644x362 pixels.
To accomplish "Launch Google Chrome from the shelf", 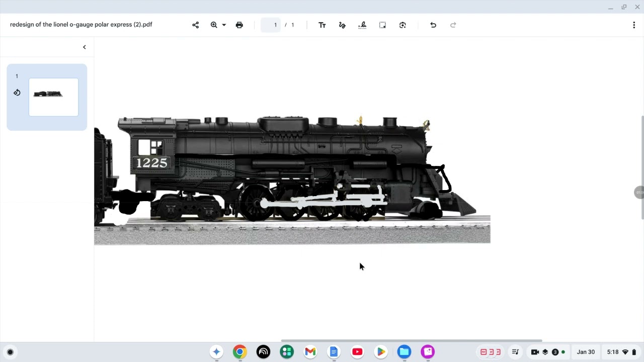I will point(239,352).
